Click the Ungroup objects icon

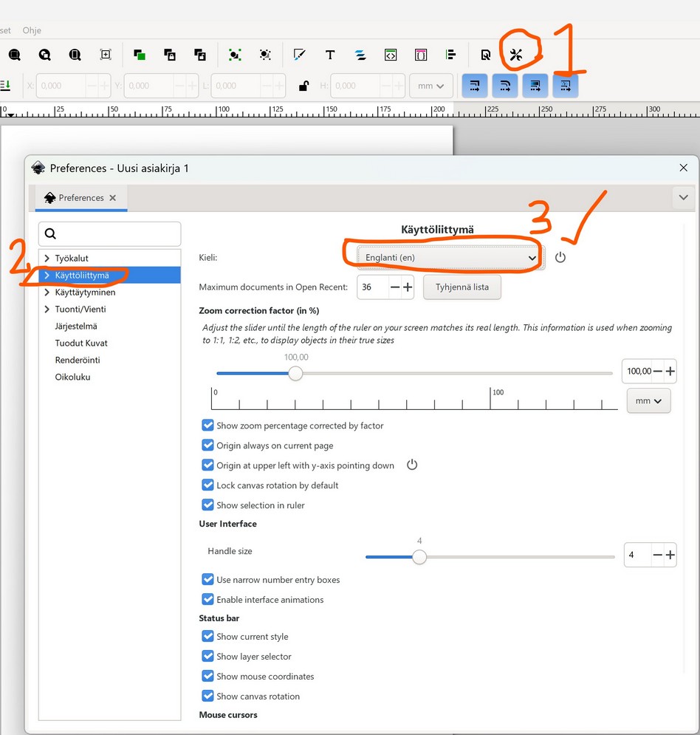click(265, 55)
